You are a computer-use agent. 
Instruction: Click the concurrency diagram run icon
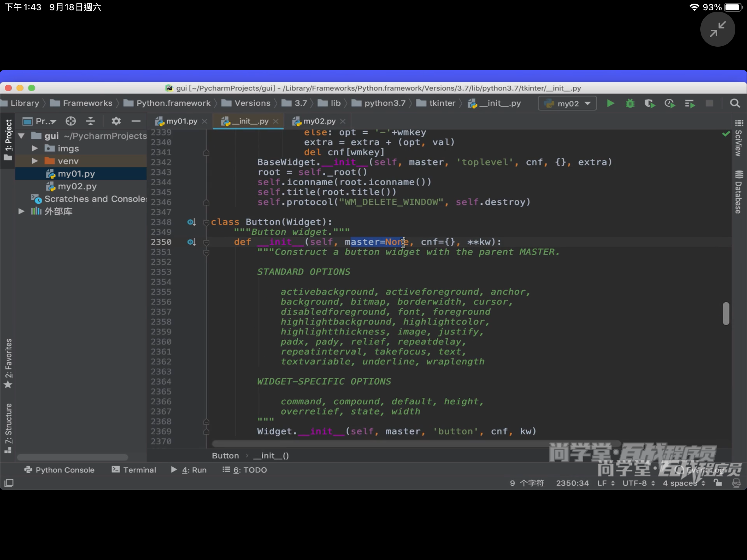click(689, 104)
